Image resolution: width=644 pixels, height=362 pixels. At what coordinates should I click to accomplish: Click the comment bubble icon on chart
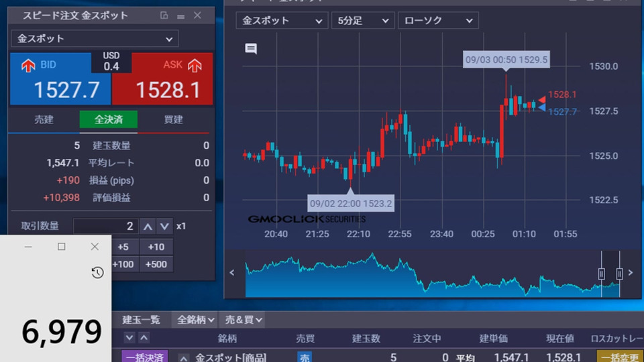[251, 49]
